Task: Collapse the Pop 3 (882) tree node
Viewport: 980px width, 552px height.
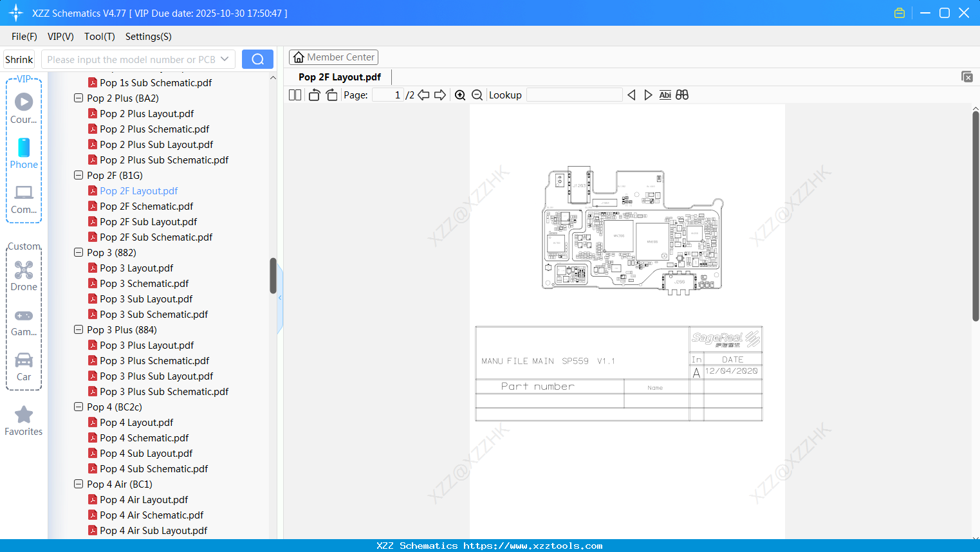Action: pos(78,252)
